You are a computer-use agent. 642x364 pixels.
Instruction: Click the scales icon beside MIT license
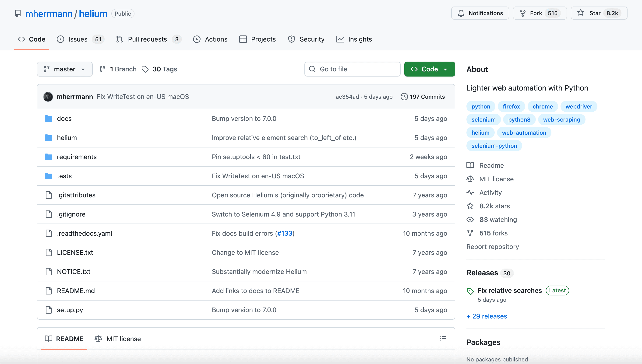pyautogui.click(x=470, y=179)
